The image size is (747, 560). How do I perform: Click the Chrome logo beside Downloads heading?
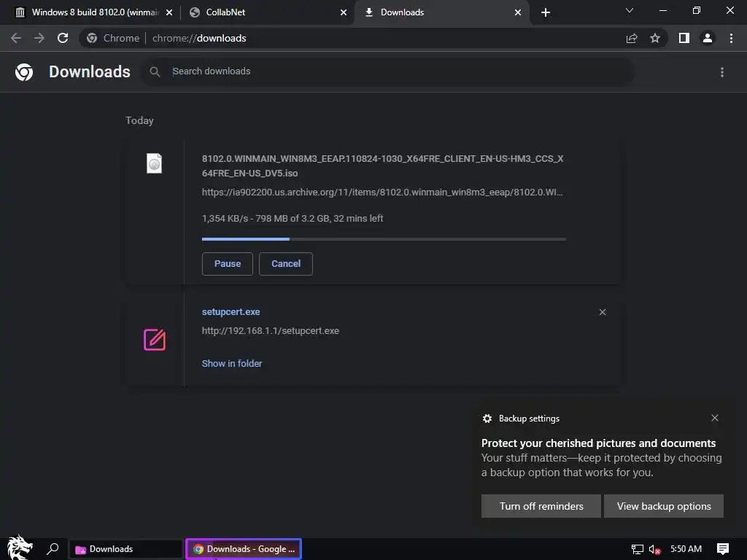click(x=24, y=72)
